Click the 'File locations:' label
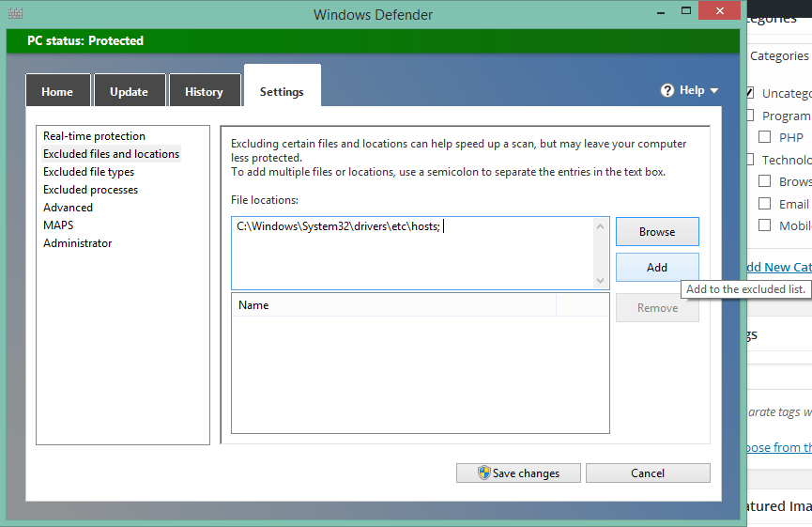This screenshot has width=812, height=527. point(265,200)
